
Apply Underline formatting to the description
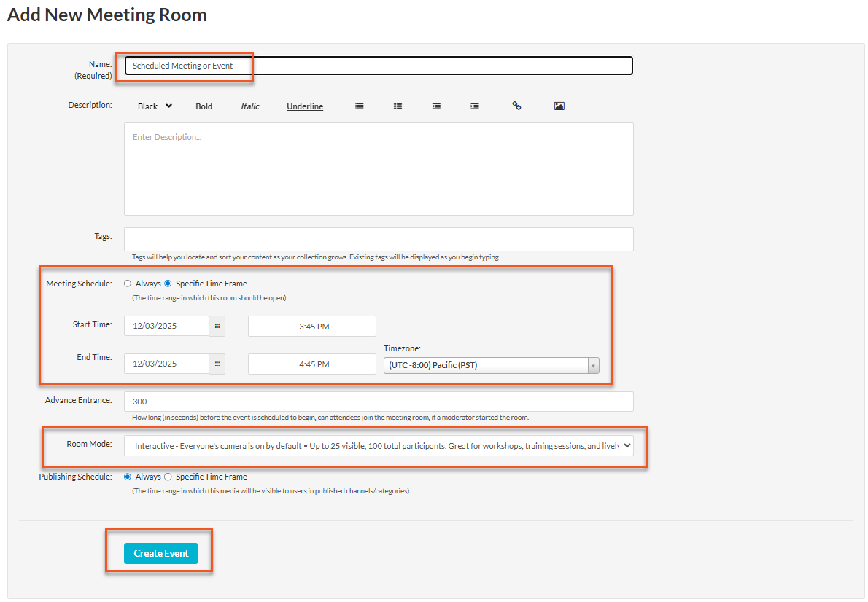tap(305, 106)
